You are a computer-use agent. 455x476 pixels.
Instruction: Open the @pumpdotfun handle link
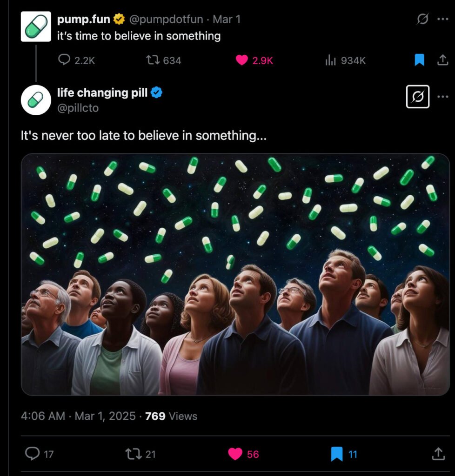(166, 19)
